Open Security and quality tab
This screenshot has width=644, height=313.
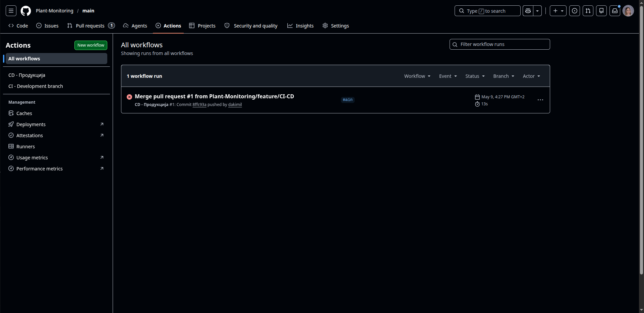coord(251,26)
